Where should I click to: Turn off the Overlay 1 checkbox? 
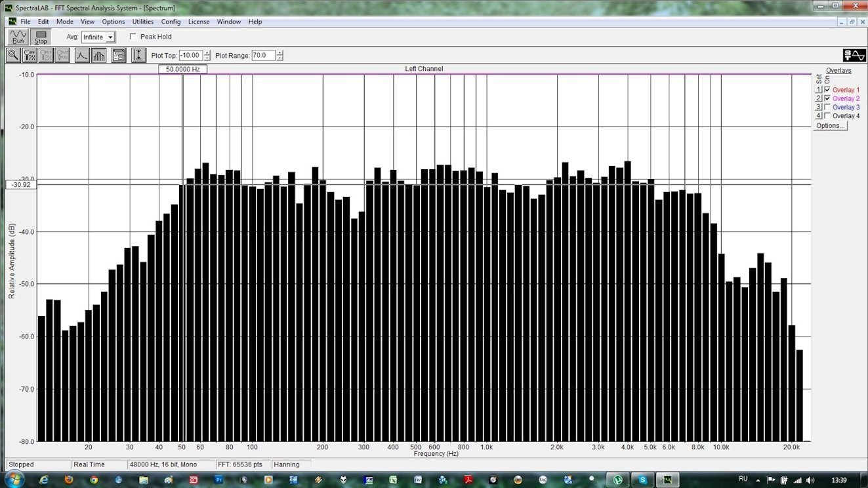coord(827,90)
